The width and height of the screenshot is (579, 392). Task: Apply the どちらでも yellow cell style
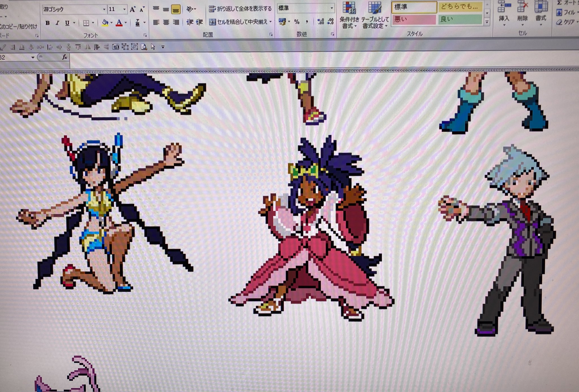click(x=460, y=6)
